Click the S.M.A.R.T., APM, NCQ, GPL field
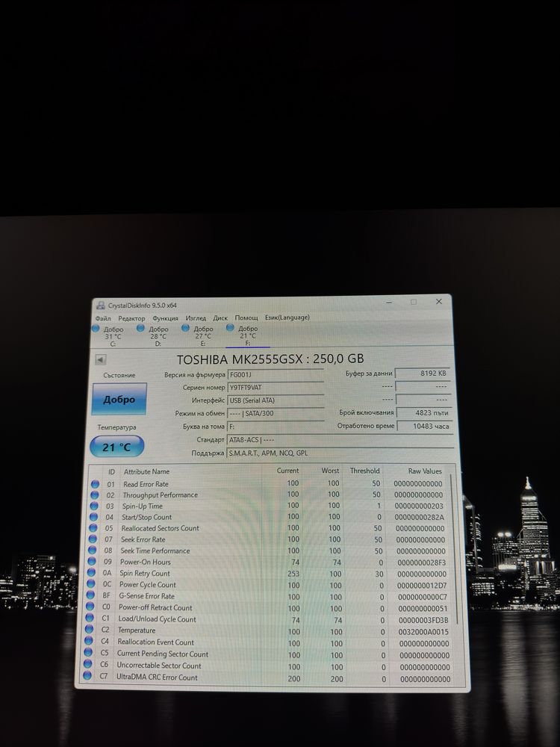560x747 pixels. pos(340,453)
